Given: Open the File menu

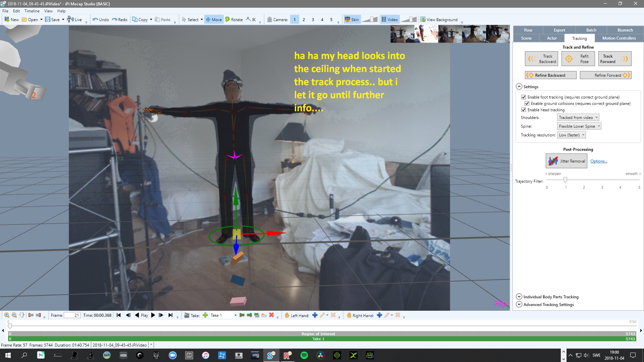Looking at the screenshot, I should coord(5,11).
